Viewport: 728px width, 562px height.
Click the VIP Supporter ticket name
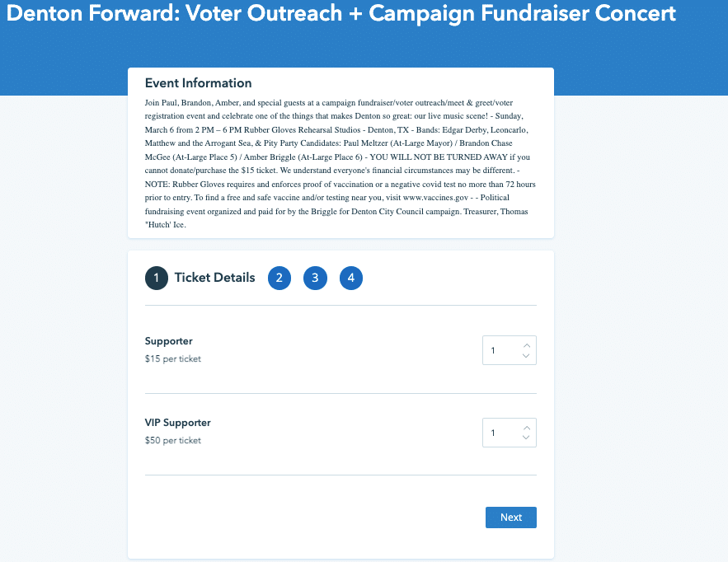click(177, 423)
